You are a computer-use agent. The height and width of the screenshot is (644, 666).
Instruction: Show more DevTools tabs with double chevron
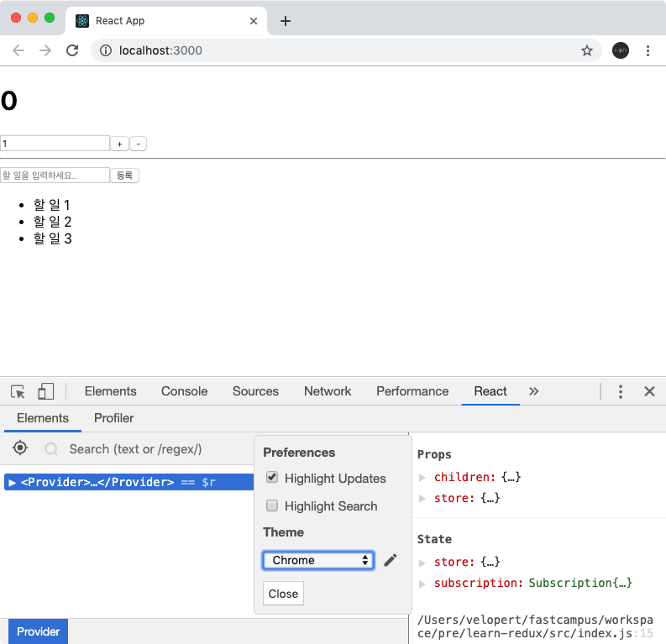(533, 391)
